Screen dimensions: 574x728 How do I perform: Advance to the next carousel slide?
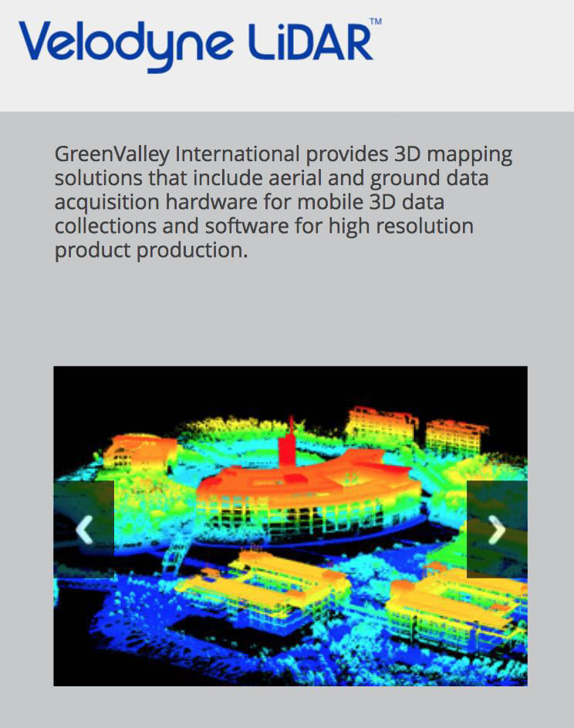pyautogui.click(x=497, y=529)
